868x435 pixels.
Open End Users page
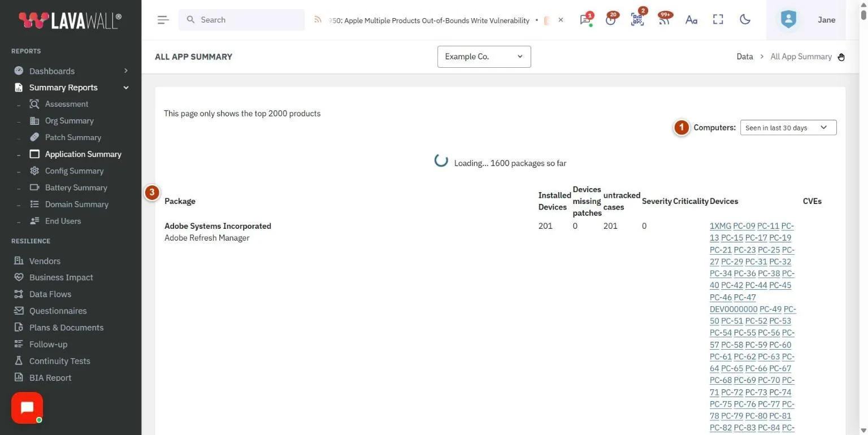point(63,221)
